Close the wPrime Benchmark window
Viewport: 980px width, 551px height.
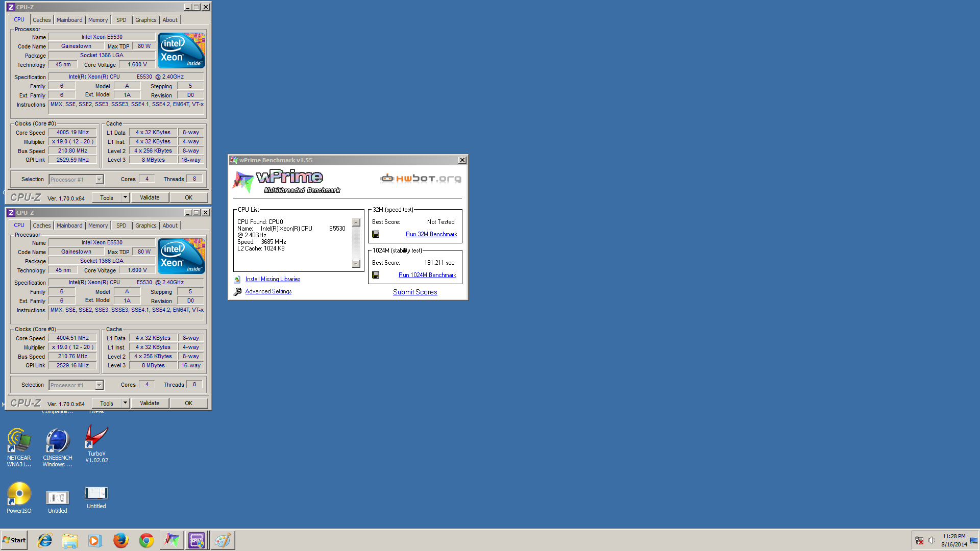tap(462, 160)
